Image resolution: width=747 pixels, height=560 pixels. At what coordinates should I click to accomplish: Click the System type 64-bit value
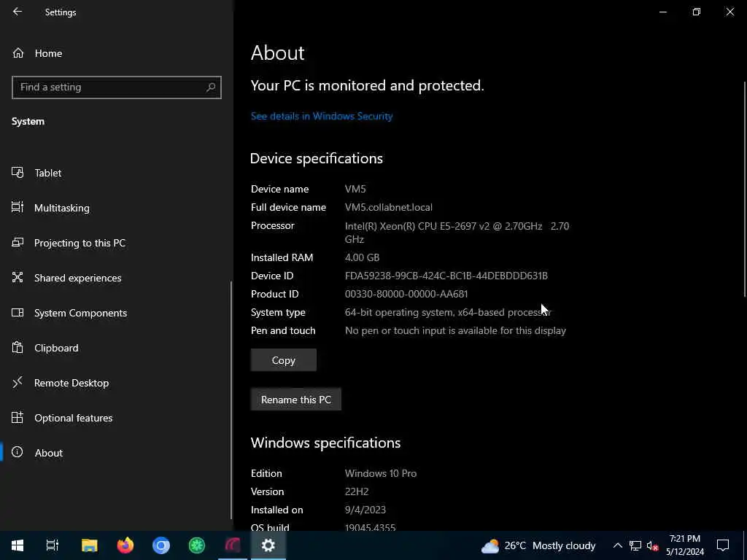[448, 312]
